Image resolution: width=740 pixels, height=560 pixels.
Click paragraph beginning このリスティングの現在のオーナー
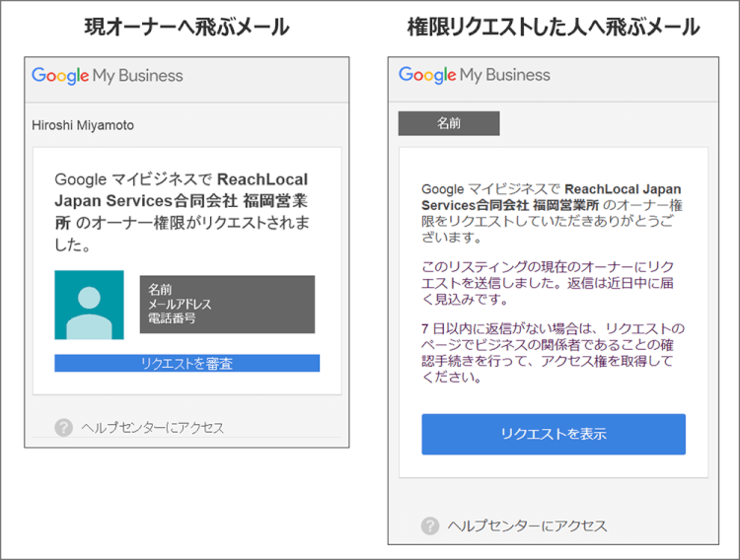pyautogui.click(x=548, y=283)
